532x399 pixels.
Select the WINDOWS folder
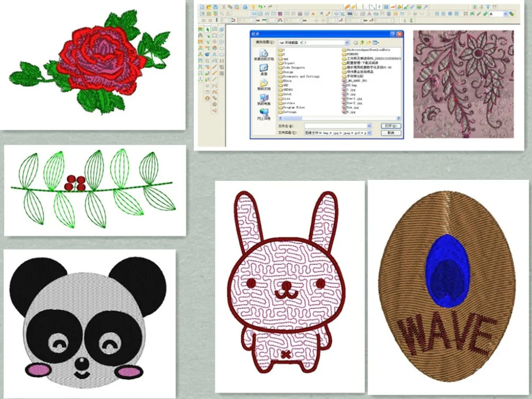pos(351,54)
